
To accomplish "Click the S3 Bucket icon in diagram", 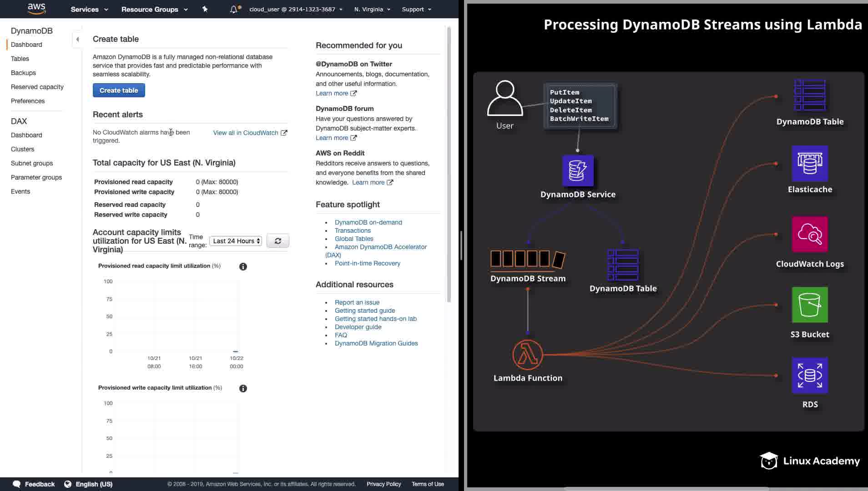I will [810, 305].
